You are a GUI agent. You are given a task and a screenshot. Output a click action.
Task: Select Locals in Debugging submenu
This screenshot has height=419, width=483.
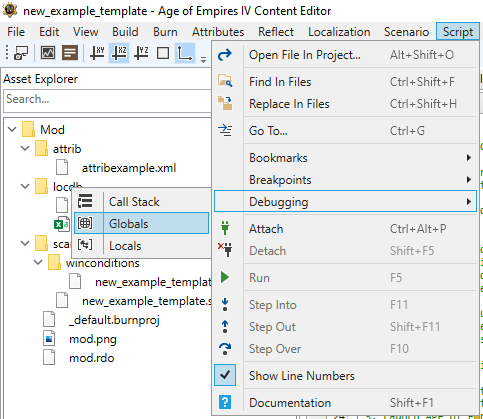click(142, 246)
